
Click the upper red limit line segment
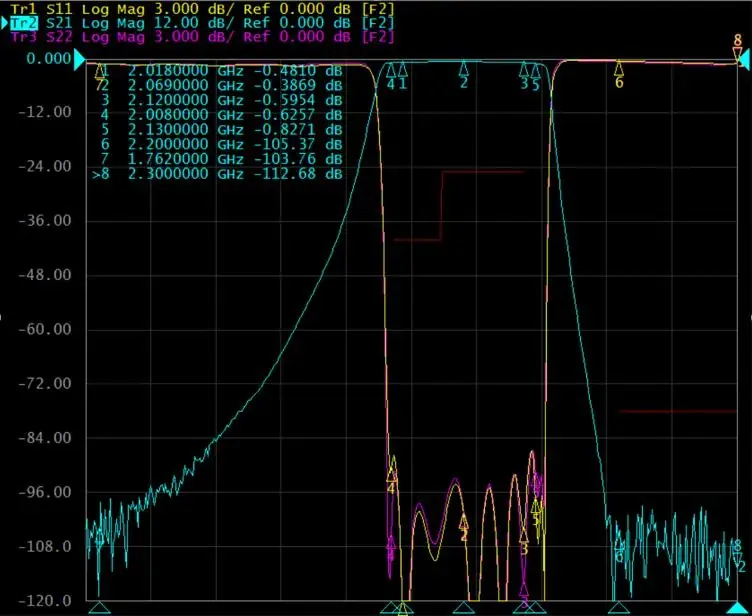click(x=483, y=172)
